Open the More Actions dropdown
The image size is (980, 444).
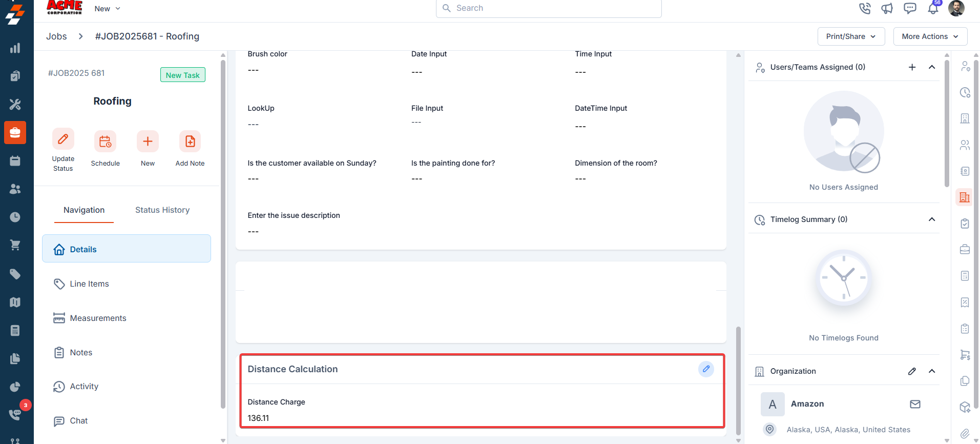(x=930, y=36)
